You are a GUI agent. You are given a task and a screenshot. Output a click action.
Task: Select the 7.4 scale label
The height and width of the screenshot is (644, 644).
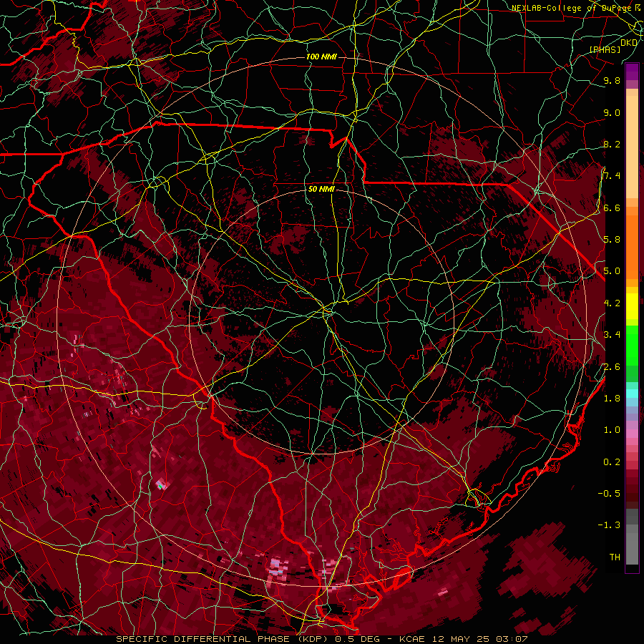[x=612, y=176]
